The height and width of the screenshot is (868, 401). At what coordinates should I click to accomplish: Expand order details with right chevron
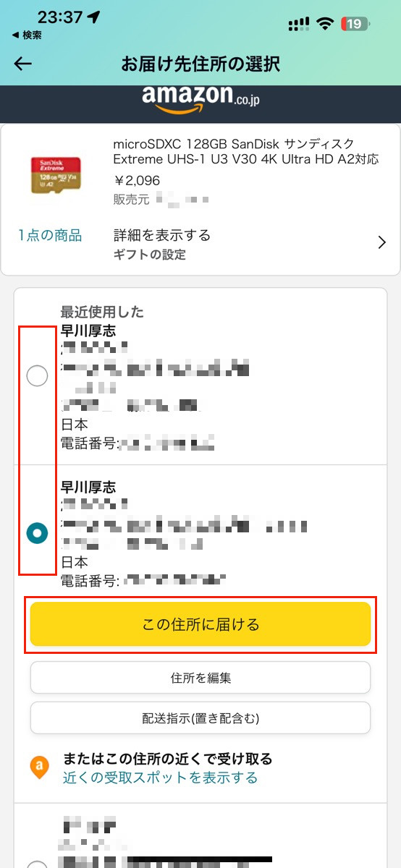[x=383, y=243]
